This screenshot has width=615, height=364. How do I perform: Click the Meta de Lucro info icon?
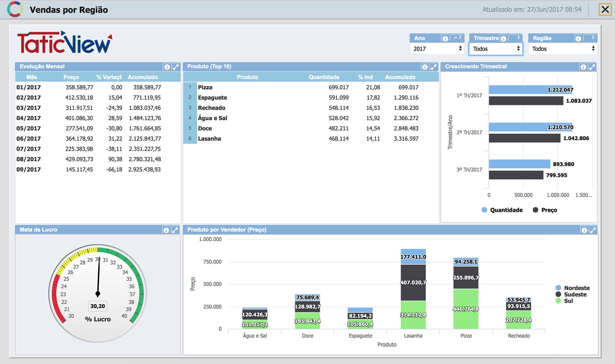(166, 230)
